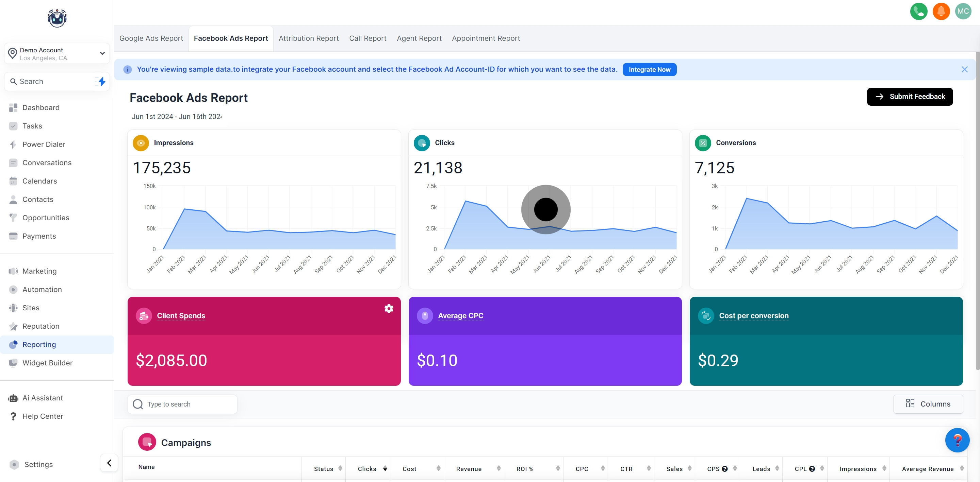The height and width of the screenshot is (482, 980).
Task: Collapse the sidebar with chevron arrow
Action: [x=109, y=463]
